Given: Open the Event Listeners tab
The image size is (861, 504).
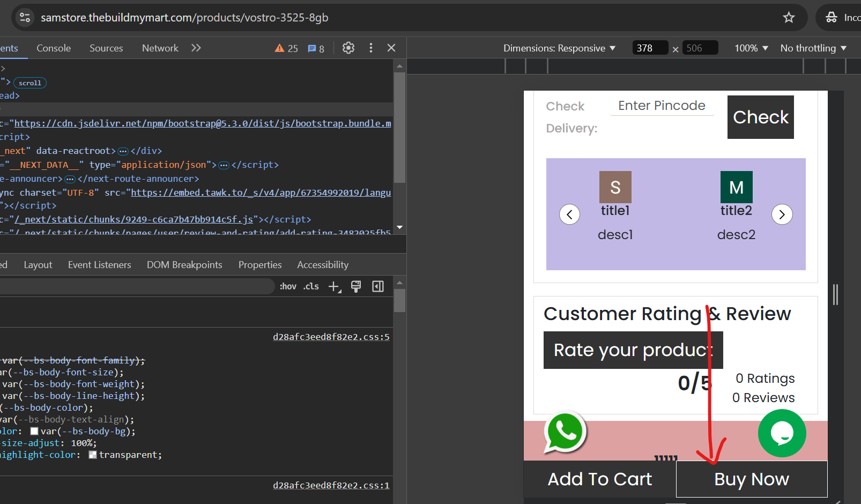Looking at the screenshot, I should coord(100,265).
